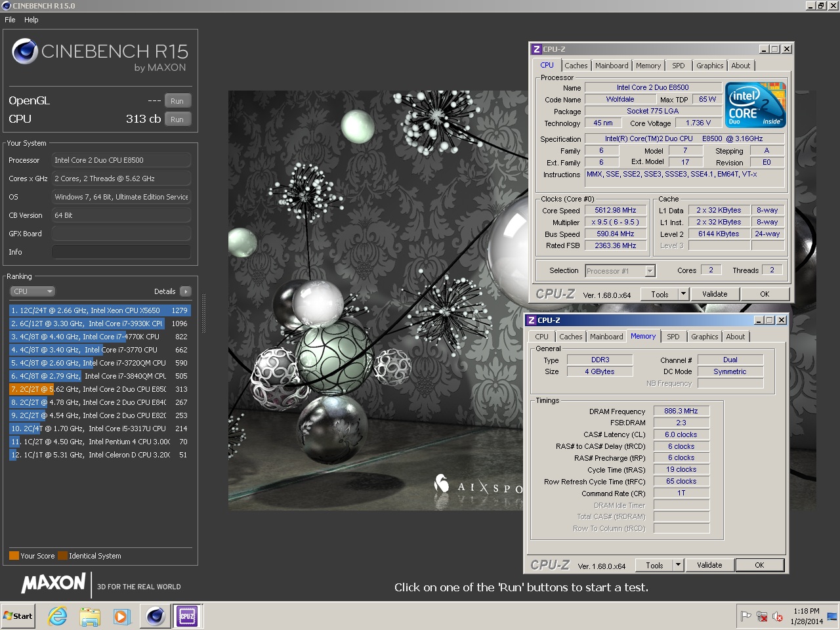Run the OpenGL benchmark
This screenshot has width=840, height=630.
[x=177, y=101]
